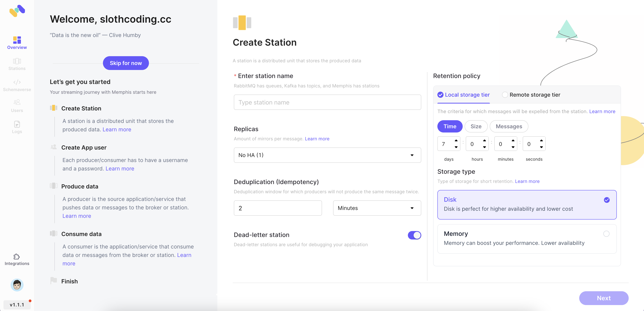
Task: Open Learn more under Create App user
Action: (x=120, y=169)
